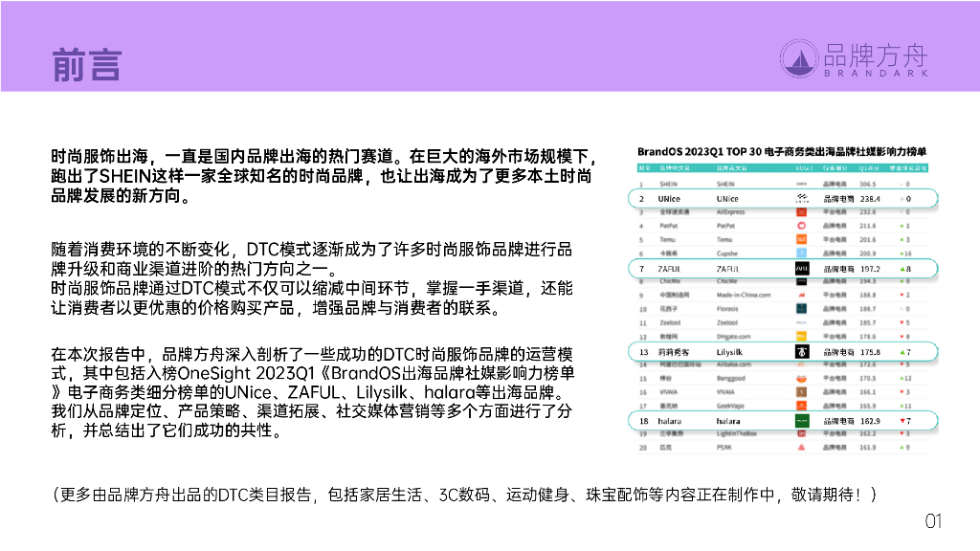Click the ChicMe row logo
Viewport: 980px width, 551px height.
point(801,282)
